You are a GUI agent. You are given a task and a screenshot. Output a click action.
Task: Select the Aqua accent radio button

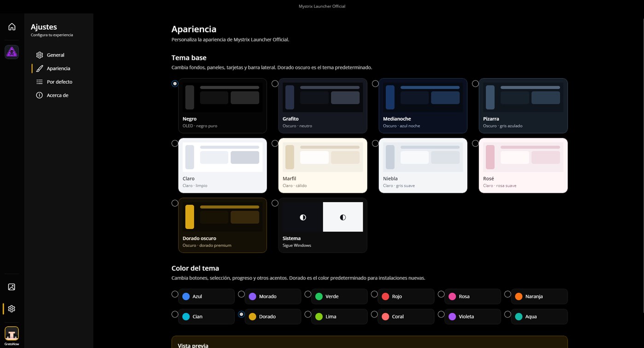(507, 314)
